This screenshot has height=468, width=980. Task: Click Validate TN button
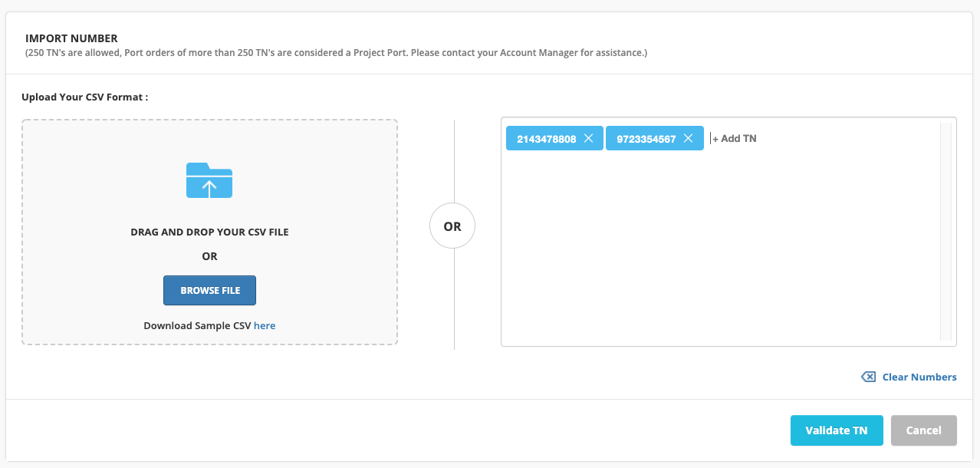pyautogui.click(x=836, y=430)
